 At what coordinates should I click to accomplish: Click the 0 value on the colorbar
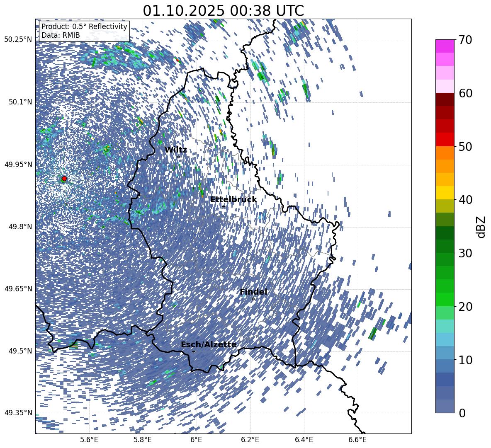462,413
